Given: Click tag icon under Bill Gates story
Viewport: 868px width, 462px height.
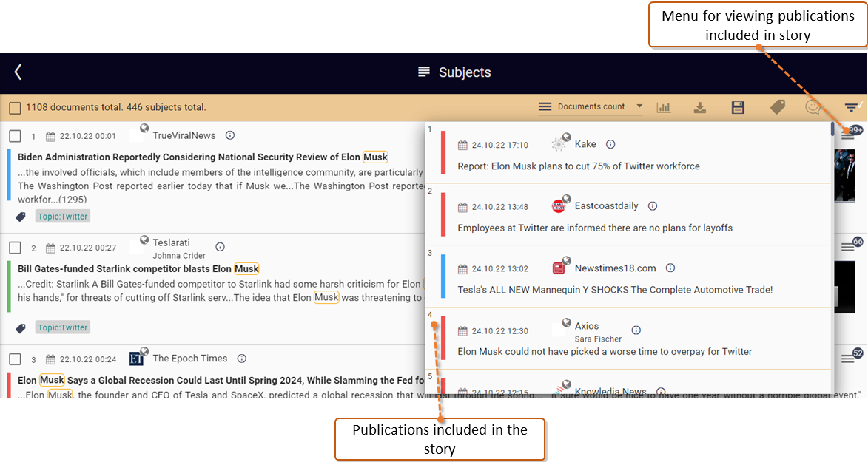Looking at the screenshot, I should [x=21, y=328].
